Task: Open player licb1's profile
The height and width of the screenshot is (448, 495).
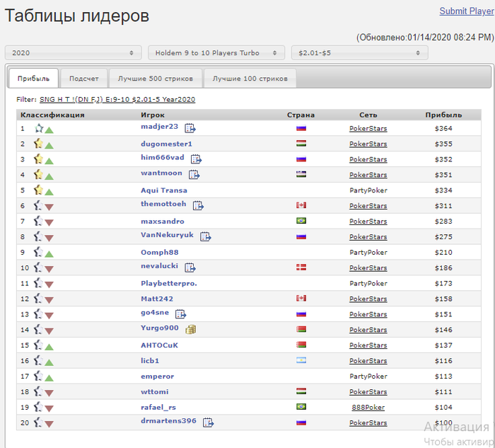Action: (x=150, y=360)
